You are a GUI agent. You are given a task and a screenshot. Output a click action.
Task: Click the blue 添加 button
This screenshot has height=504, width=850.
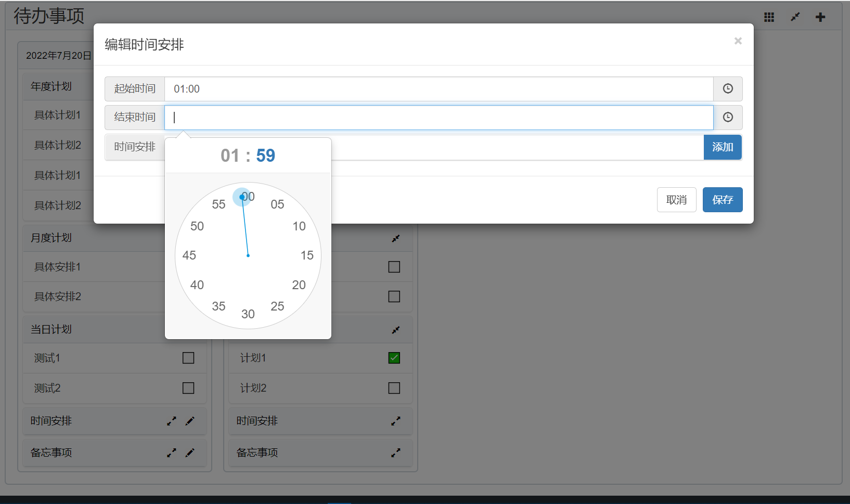(x=722, y=147)
